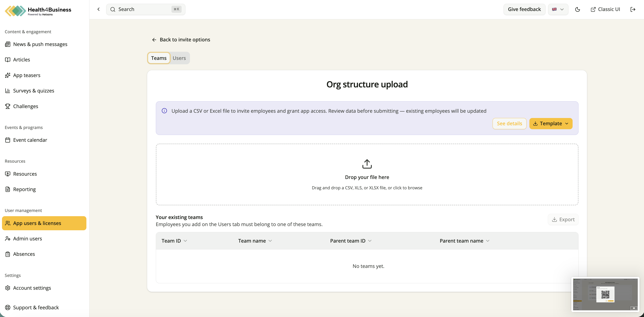The image size is (644, 317).
Task: Click the Account settings gear icon
Action: pos(8,288)
